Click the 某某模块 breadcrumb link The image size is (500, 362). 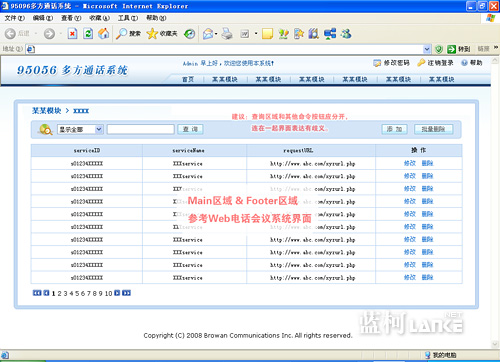(x=47, y=111)
